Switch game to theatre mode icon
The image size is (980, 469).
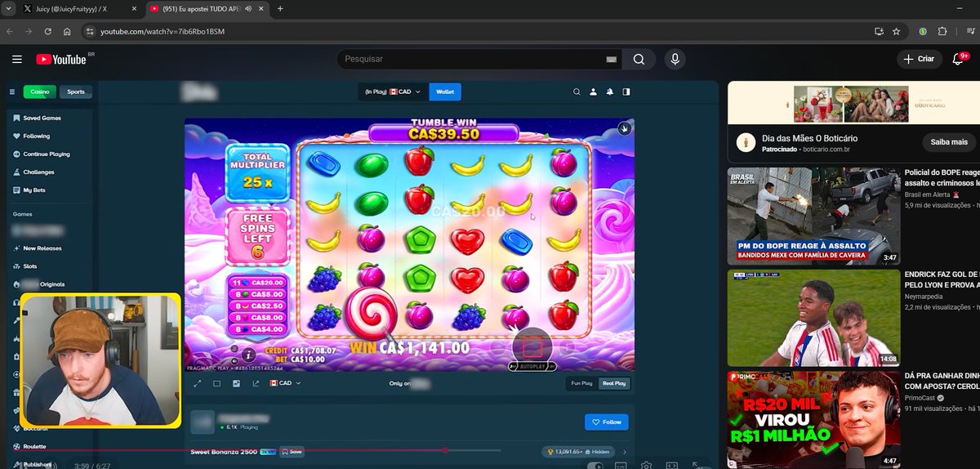point(217,383)
